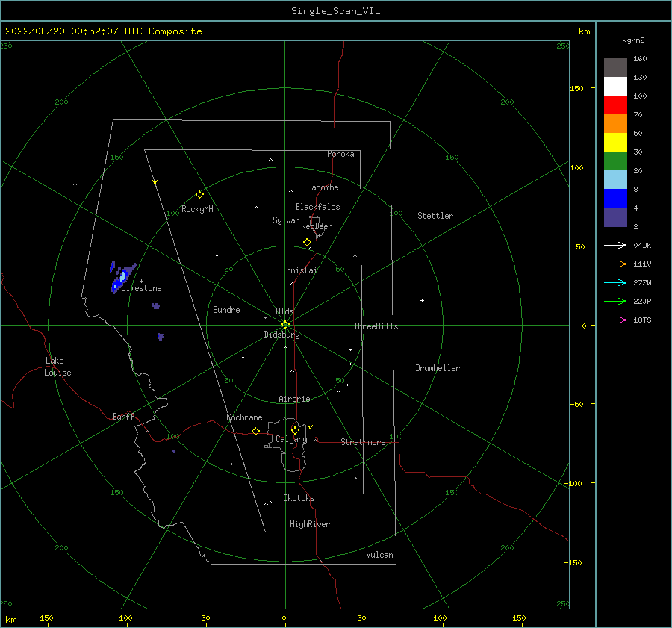This screenshot has height=628, width=672.
Task: Click the Strathmore city label
Action: (x=363, y=442)
